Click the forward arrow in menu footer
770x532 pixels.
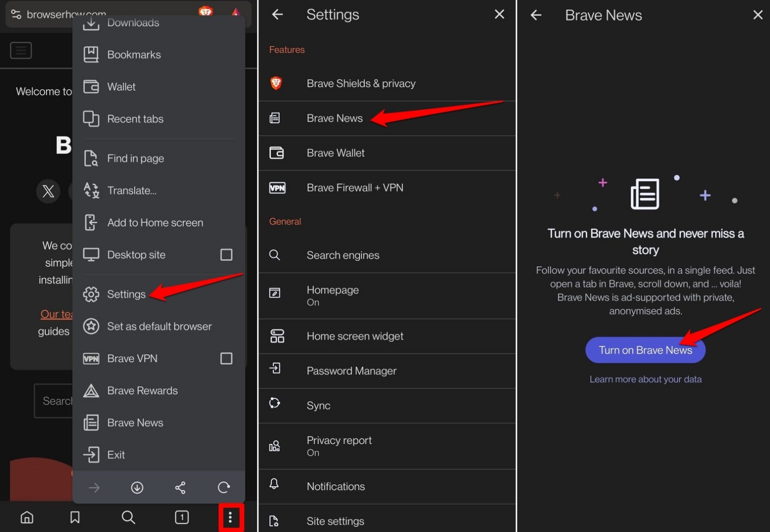tap(94, 488)
